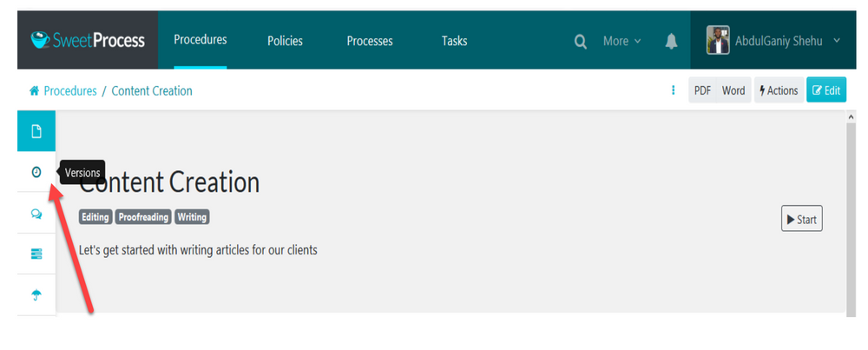Navigate to the Tasks tab
This screenshot has height=350, width=868.
pos(454,41)
